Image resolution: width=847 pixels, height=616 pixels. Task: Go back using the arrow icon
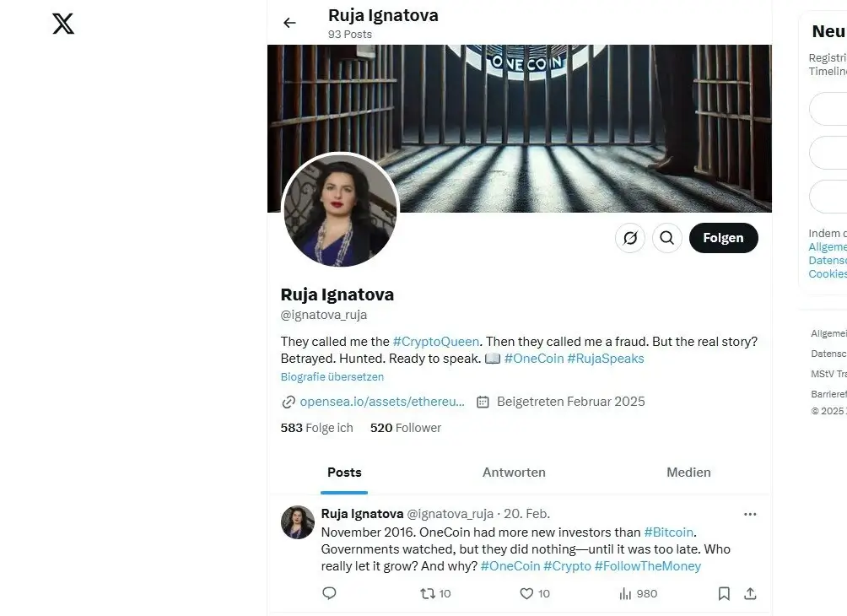tap(289, 23)
